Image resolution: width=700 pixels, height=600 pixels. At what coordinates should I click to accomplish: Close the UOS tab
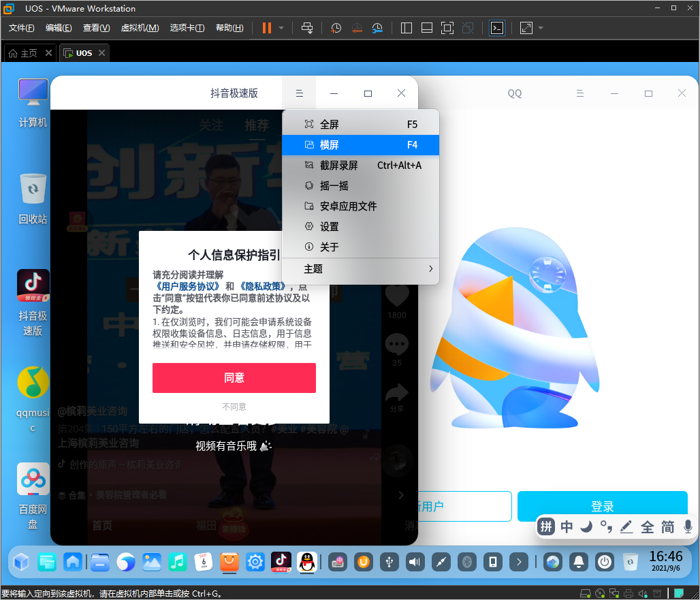click(101, 52)
